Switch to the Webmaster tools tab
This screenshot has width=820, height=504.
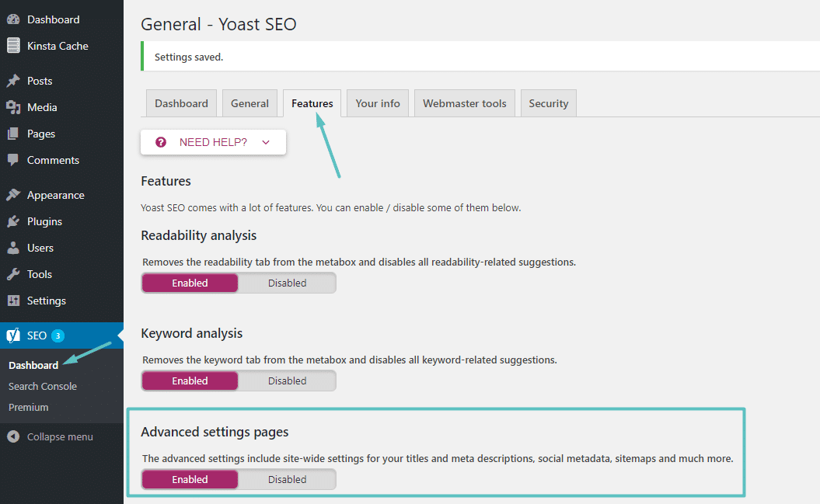click(464, 103)
